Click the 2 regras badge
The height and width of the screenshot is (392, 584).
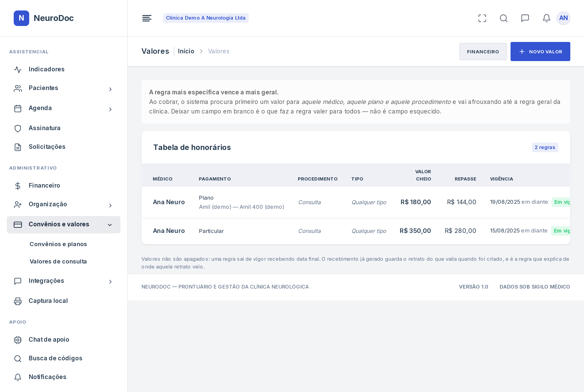(x=545, y=147)
